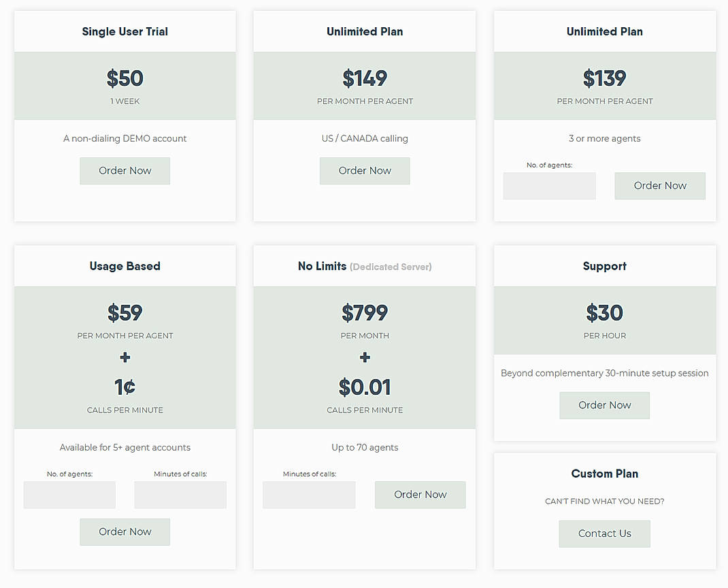Click the number of agents field for $139 plan
The height and width of the screenshot is (588, 728).
point(549,185)
